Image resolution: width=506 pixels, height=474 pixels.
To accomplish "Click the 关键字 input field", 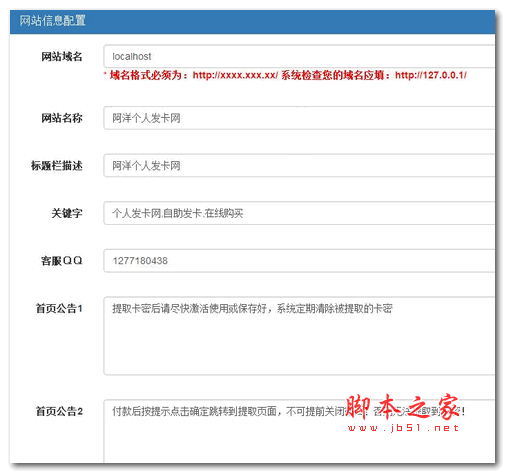I will (x=299, y=213).
